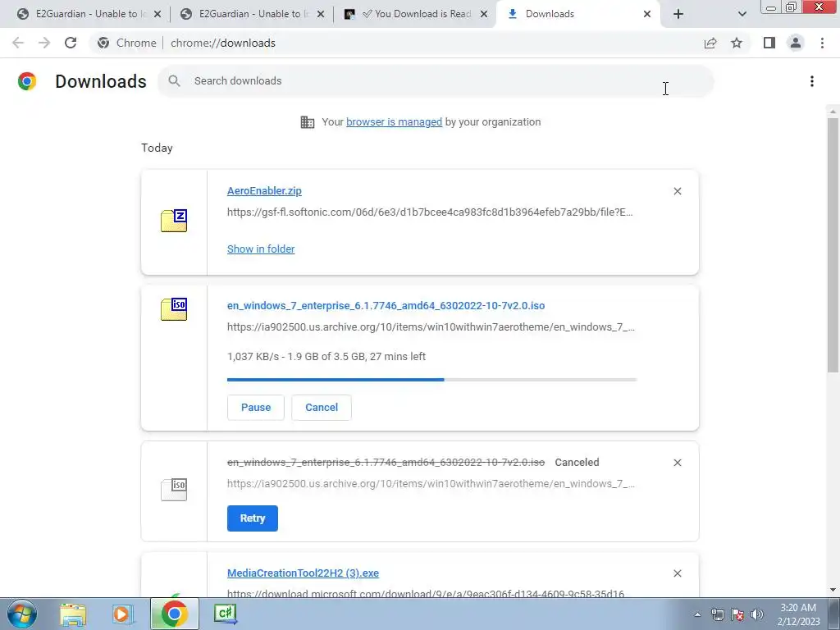Open the profile avatar menu
Viewport: 840px width, 630px height.
coord(796,43)
